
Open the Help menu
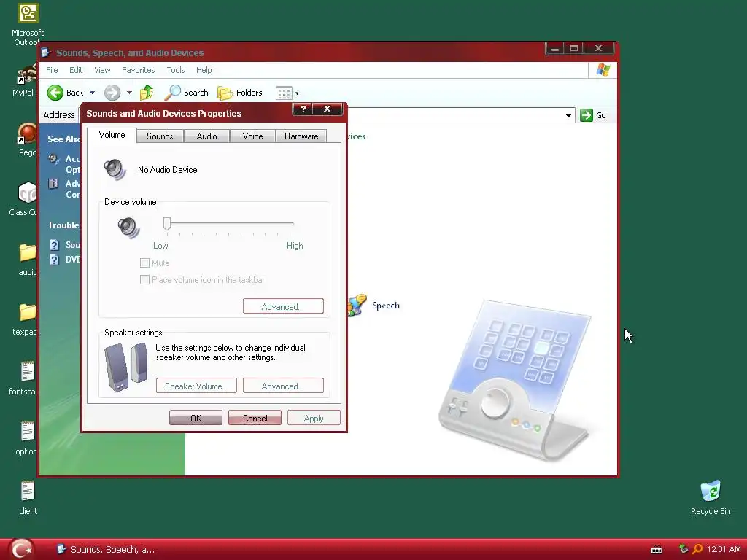coord(204,70)
